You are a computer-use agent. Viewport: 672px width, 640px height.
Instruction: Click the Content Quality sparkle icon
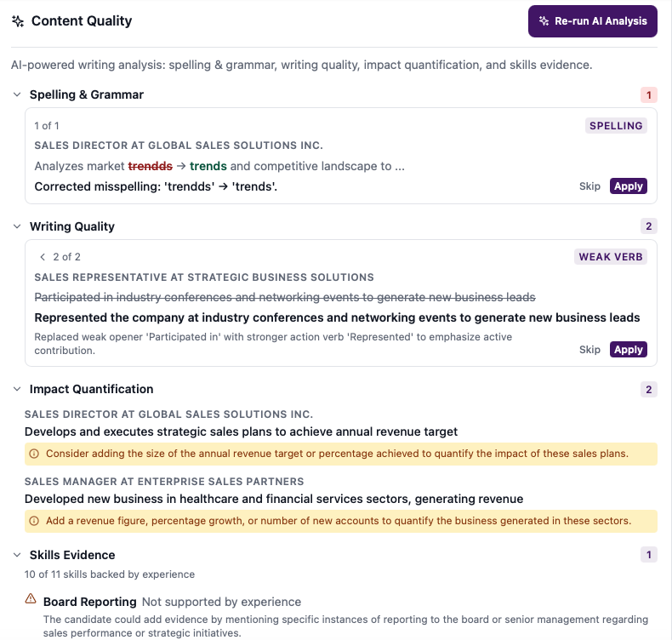pos(18,21)
